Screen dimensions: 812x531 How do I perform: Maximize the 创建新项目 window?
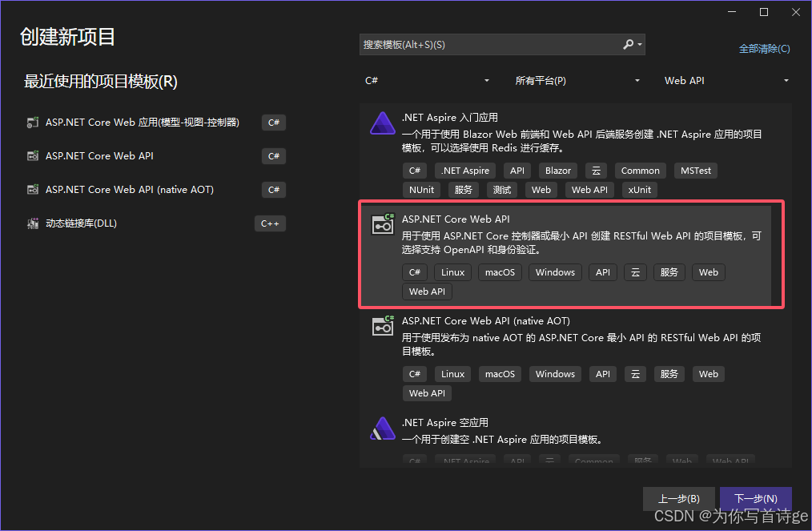(x=764, y=12)
